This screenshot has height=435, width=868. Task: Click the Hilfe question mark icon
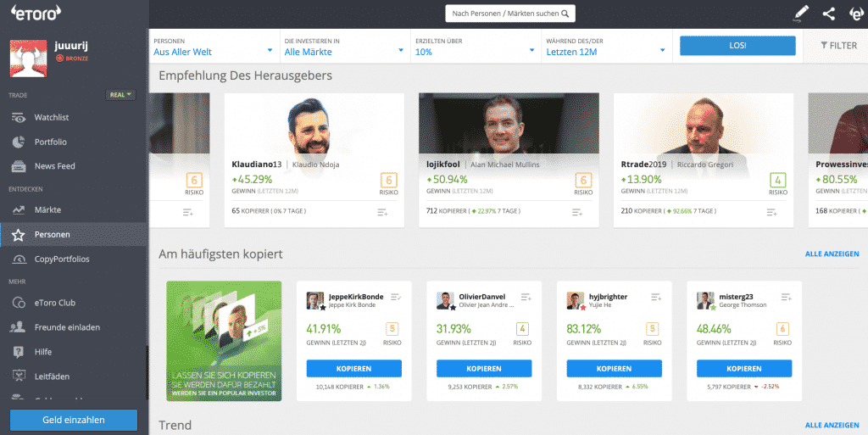coord(19,351)
